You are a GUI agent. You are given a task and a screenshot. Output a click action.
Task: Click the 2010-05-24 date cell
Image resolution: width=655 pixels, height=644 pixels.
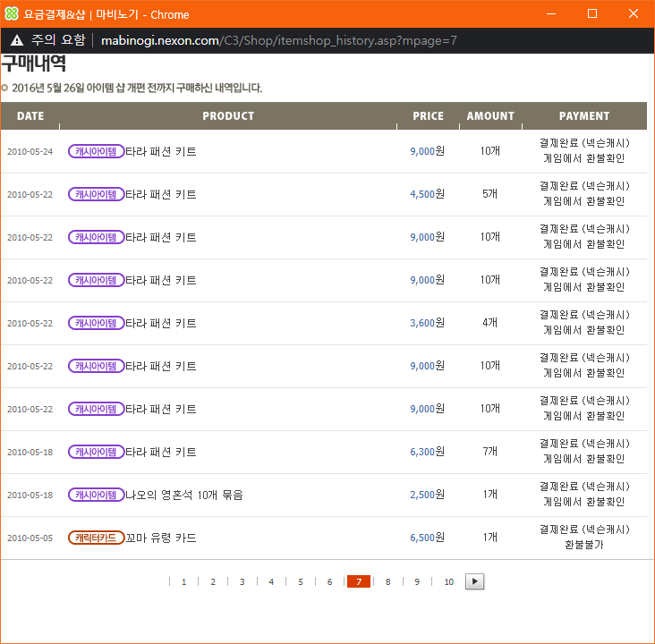[30, 151]
